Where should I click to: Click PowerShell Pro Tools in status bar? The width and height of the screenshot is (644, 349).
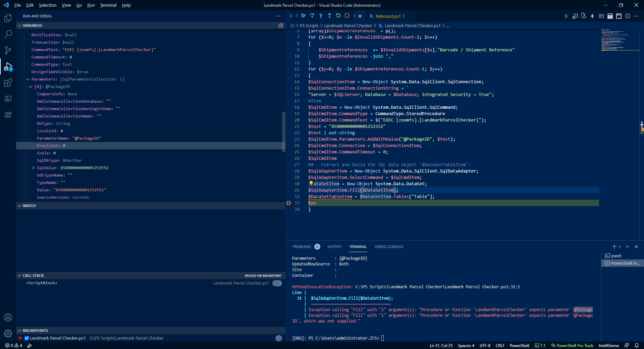click(x=572, y=345)
